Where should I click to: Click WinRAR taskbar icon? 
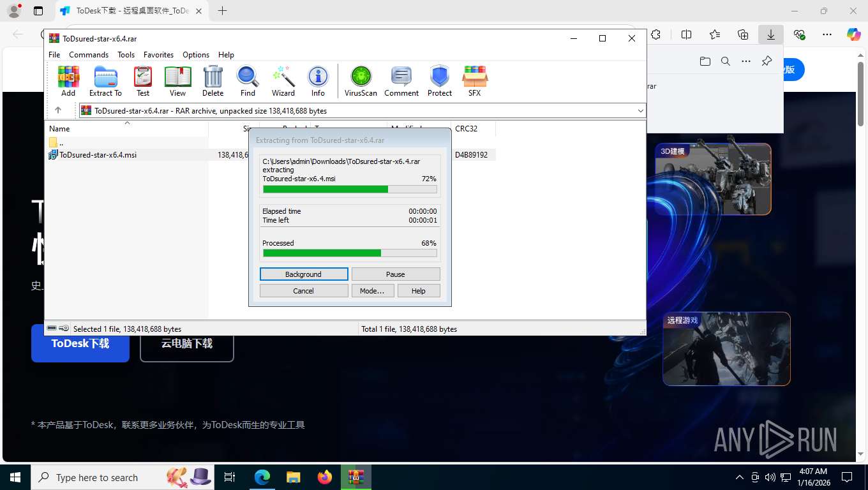click(x=356, y=477)
